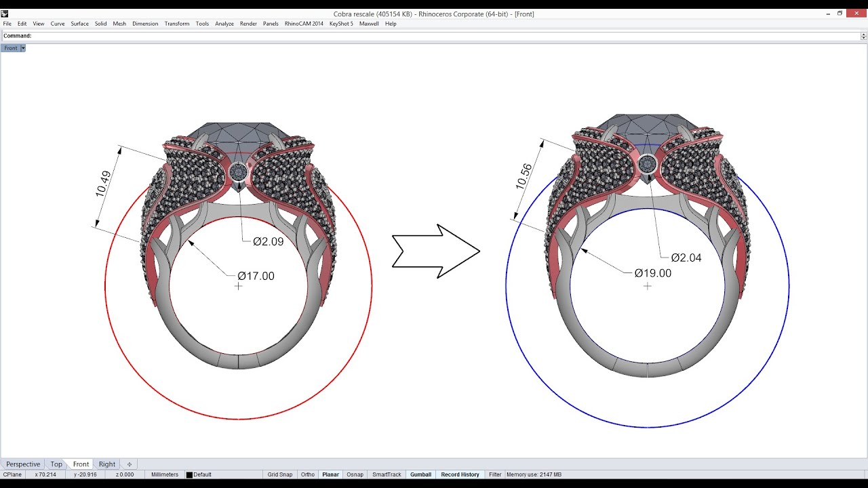Open the RhinoCAM 2014 menu

click(x=304, y=24)
